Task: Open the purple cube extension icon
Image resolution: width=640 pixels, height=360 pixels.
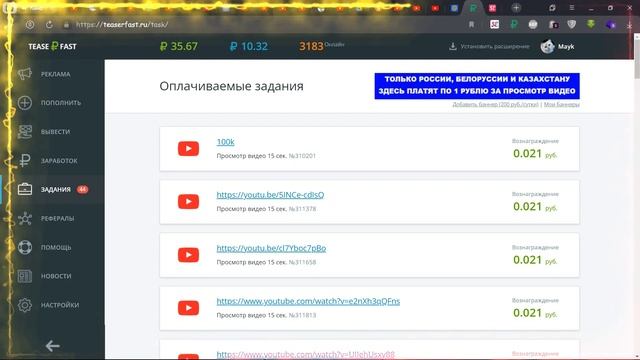Action: (x=611, y=24)
